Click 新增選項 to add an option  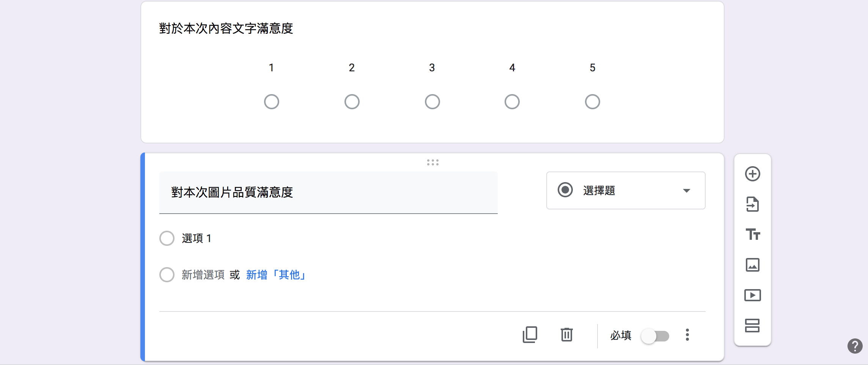click(x=203, y=275)
